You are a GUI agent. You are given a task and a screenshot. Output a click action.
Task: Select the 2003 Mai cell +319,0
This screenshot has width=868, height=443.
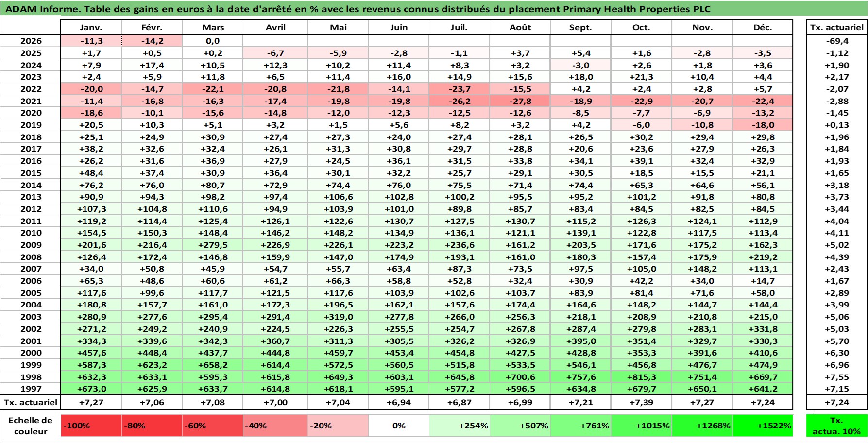click(338, 317)
